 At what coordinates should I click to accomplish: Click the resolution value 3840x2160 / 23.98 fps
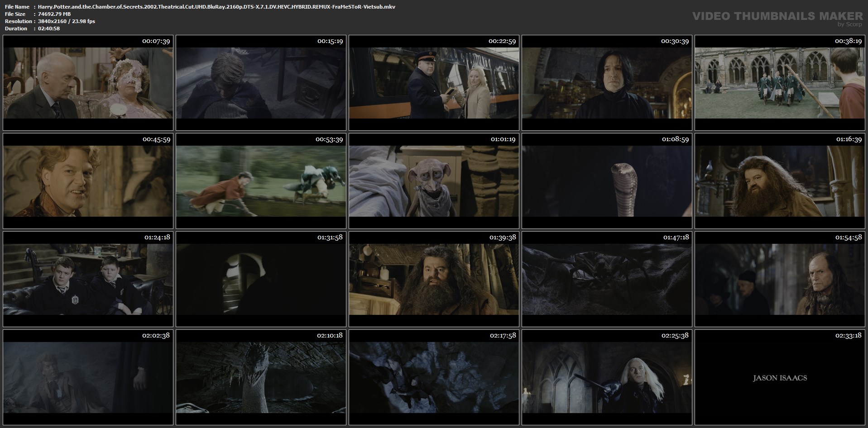(x=67, y=21)
